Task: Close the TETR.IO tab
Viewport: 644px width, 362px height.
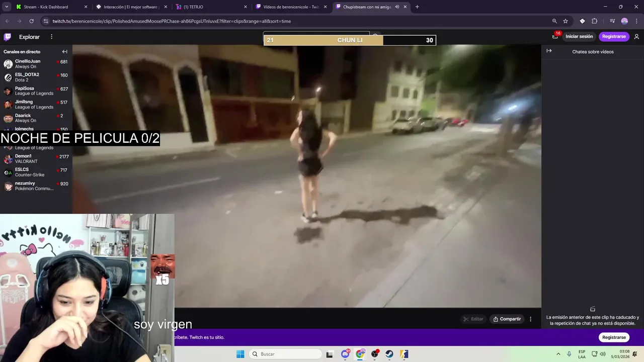Action: point(246,7)
